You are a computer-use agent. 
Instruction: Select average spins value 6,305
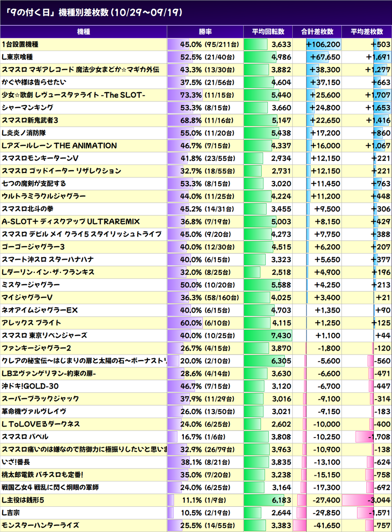[x=268, y=360]
